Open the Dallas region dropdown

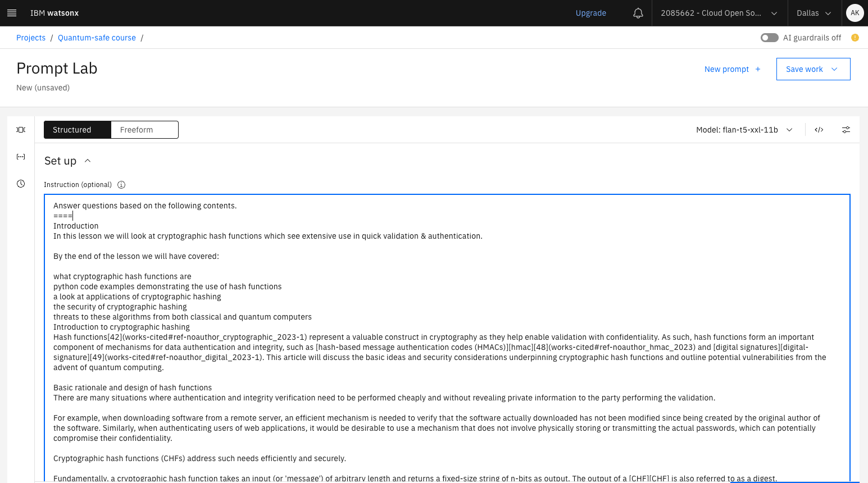814,13
